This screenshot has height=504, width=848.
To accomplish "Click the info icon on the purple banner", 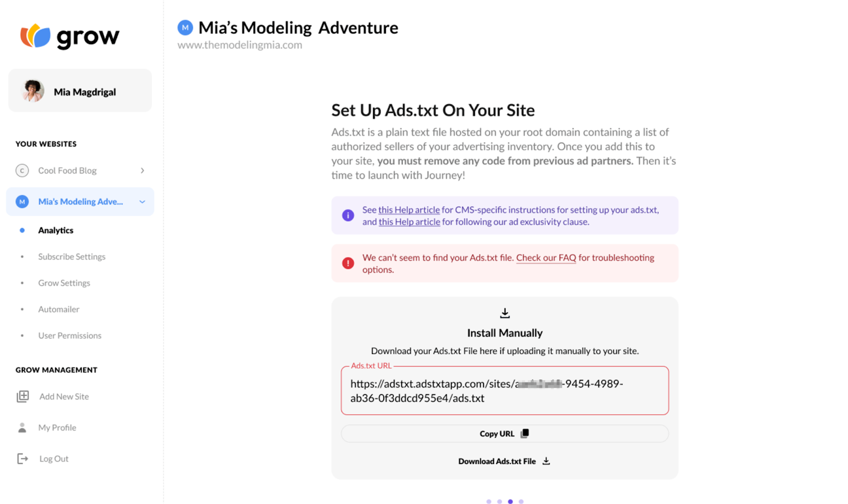I will [x=348, y=215].
